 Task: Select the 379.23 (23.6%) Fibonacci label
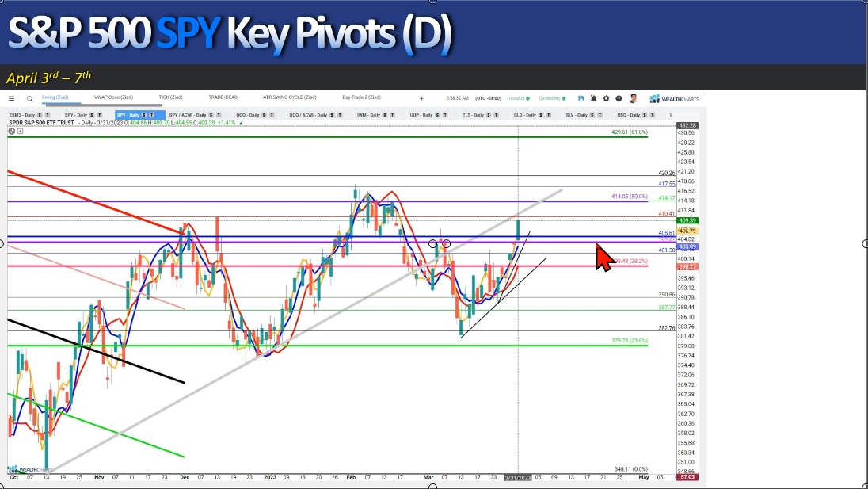click(630, 341)
